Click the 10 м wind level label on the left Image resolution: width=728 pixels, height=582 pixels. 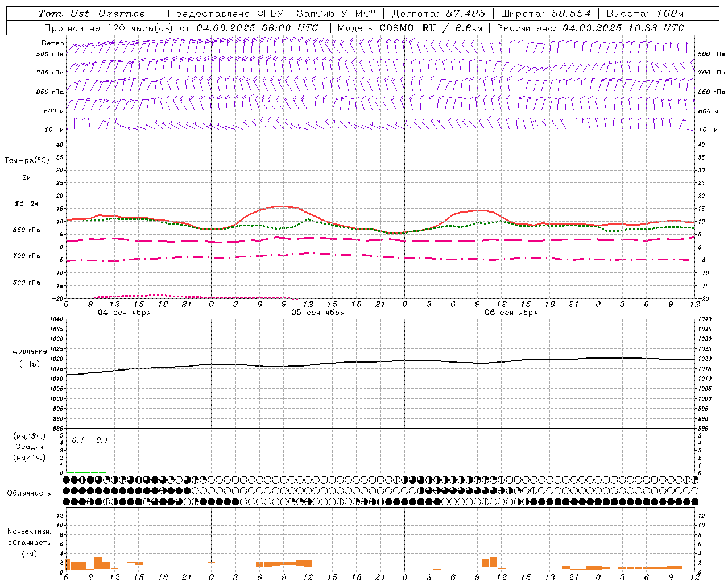[55, 130]
